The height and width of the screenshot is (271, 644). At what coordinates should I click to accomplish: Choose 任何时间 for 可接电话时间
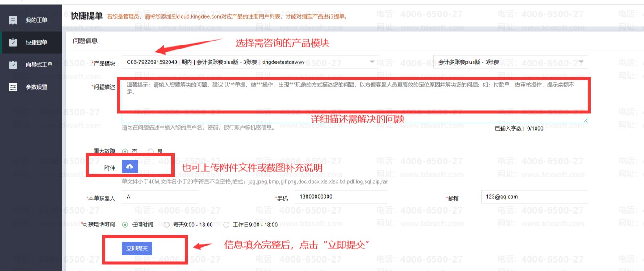(x=125, y=225)
